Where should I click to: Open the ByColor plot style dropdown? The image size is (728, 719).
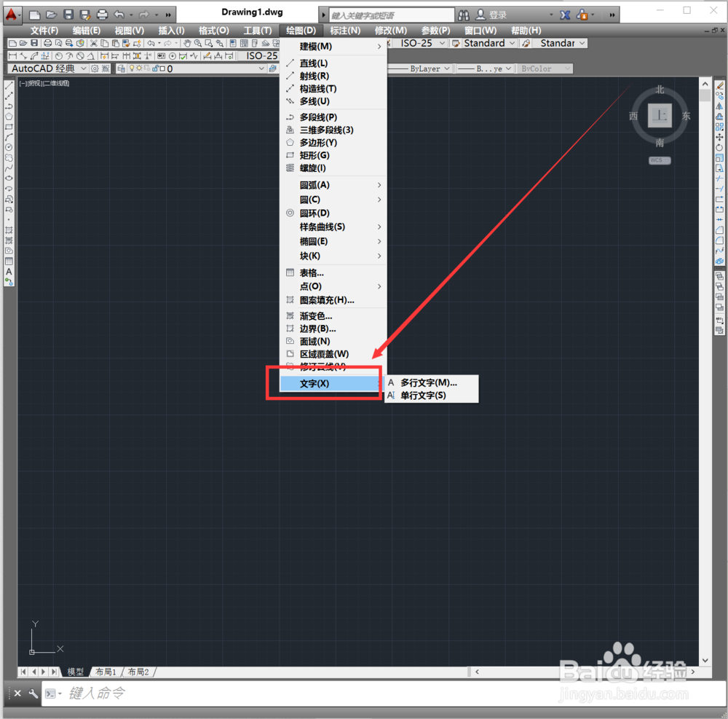pos(545,68)
